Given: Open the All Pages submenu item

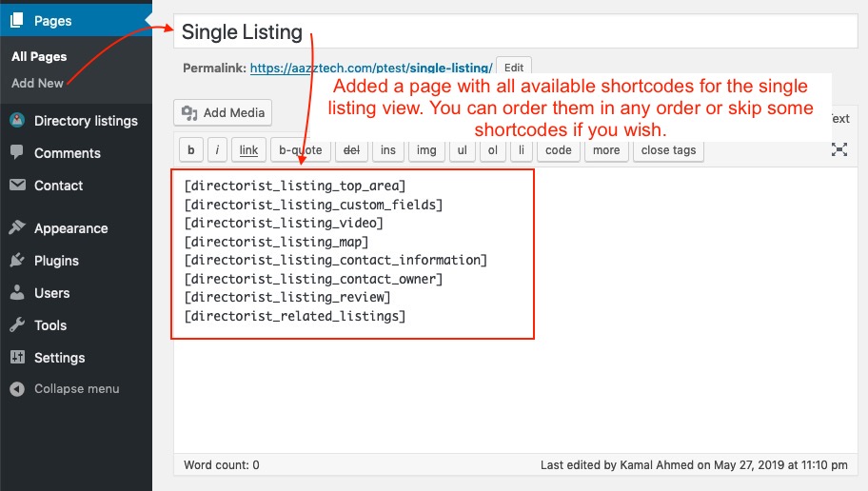Looking at the screenshot, I should (39, 56).
